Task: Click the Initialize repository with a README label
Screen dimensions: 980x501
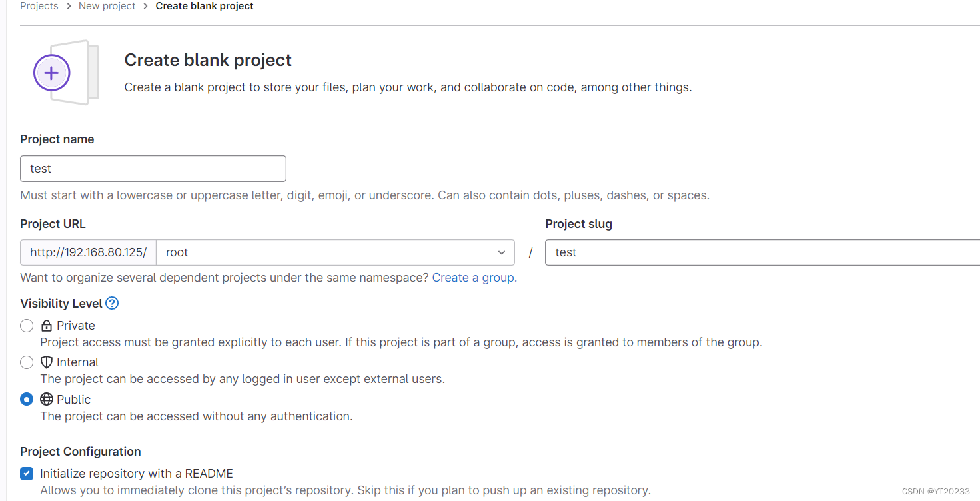Action: [x=137, y=474]
